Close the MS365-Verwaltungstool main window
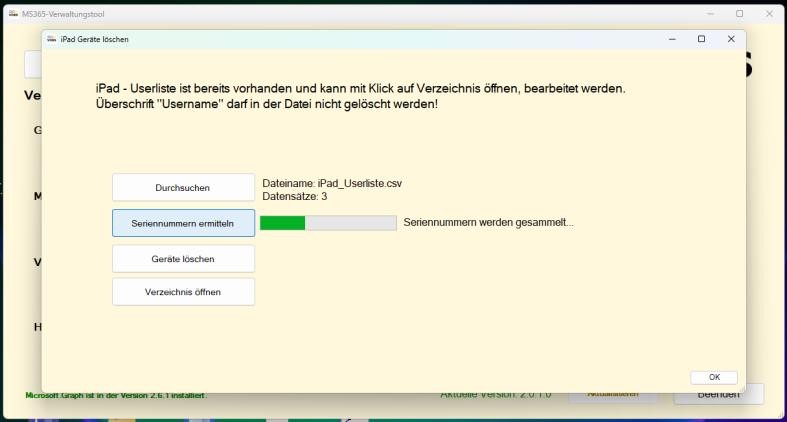This screenshot has width=787, height=422. (769, 14)
